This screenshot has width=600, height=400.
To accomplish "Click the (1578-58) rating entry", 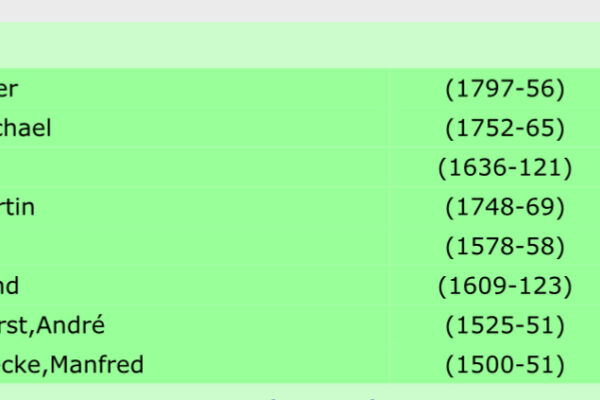I will click(x=505, y=247).
